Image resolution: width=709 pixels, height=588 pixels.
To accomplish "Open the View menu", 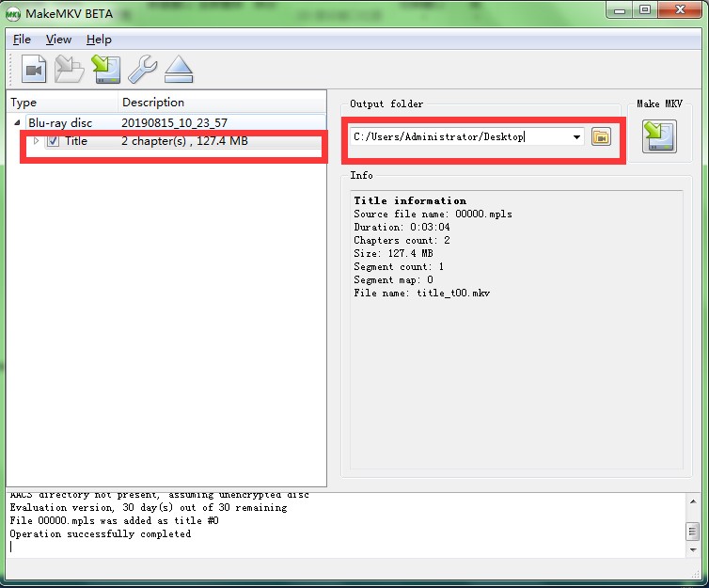I will (x=59, y=40).
